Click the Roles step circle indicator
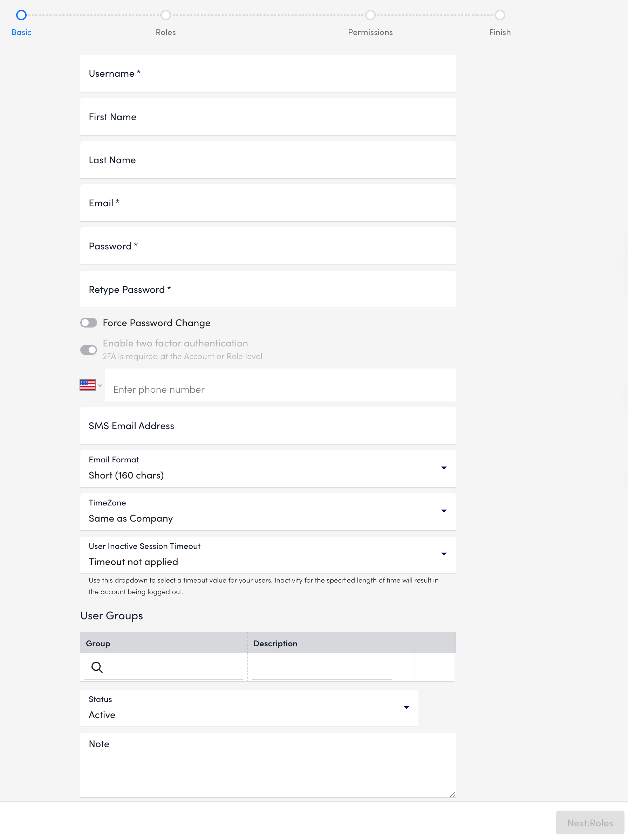 (x=165, y=15)
